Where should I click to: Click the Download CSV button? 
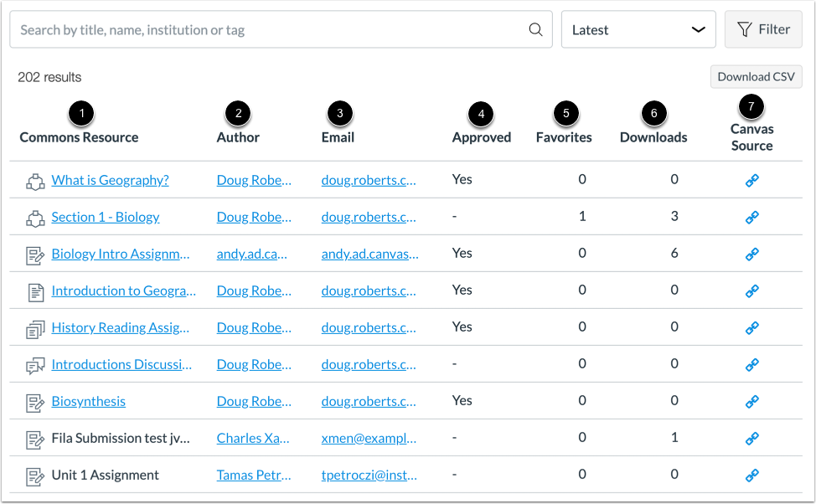(756, 76)
